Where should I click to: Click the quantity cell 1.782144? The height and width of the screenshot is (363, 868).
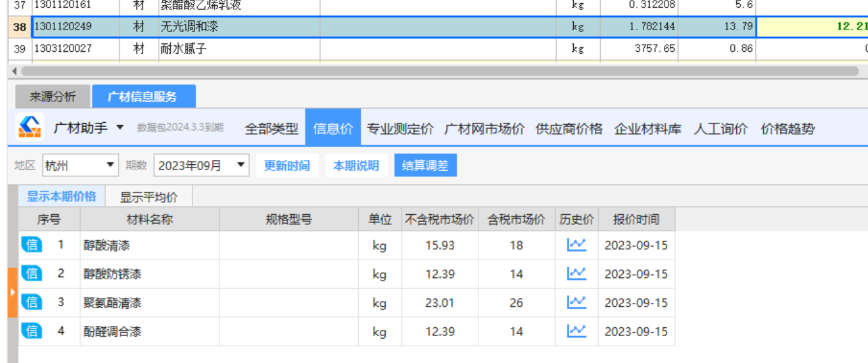(x=639, y=27)
